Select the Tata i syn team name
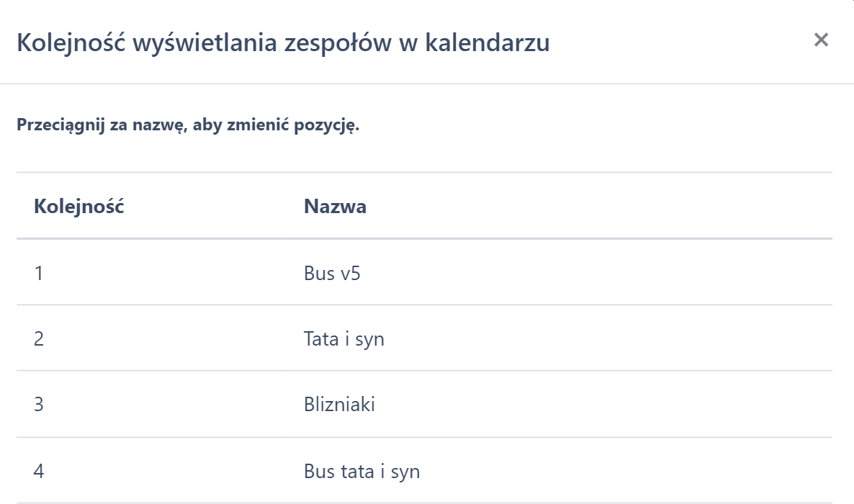The image size is (854, 504). click(343, 338)
